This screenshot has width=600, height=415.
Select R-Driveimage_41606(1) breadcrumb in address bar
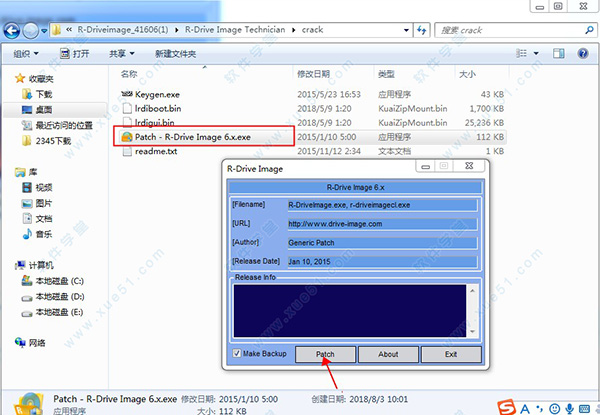tap(122, 30)
